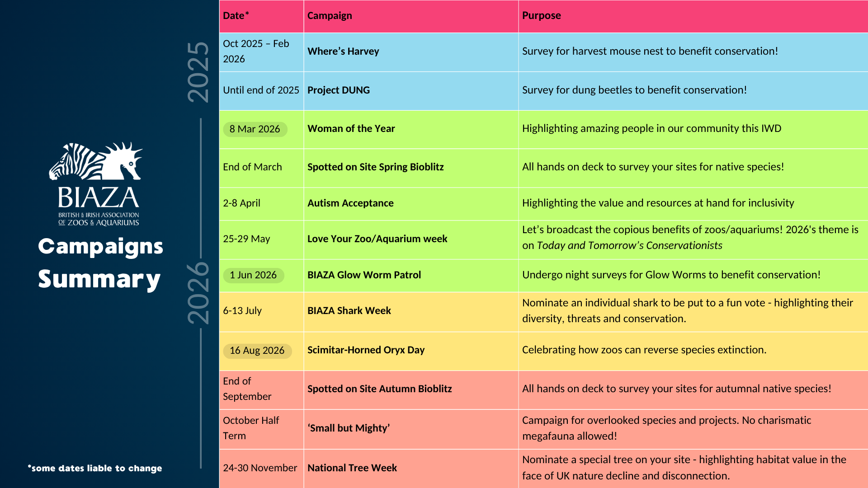The height and width of the screenshot is (488, 868).
Task: Click Love Your Zoo/Aquarium week
Action: 377,239
